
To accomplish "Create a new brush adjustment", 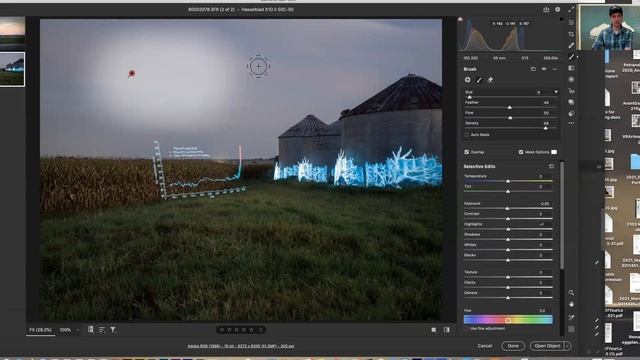I will 467,80.
